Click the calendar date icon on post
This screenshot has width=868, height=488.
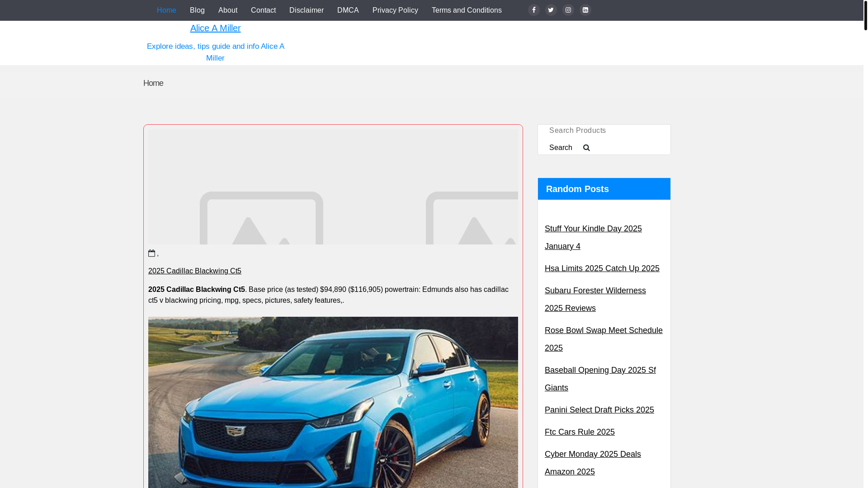click(x=152, y=253)
